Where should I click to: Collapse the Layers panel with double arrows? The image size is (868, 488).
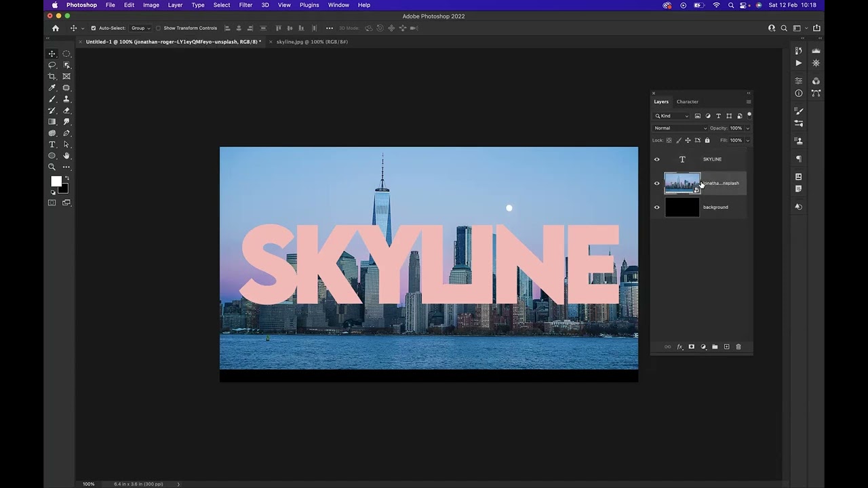(749, 94)
